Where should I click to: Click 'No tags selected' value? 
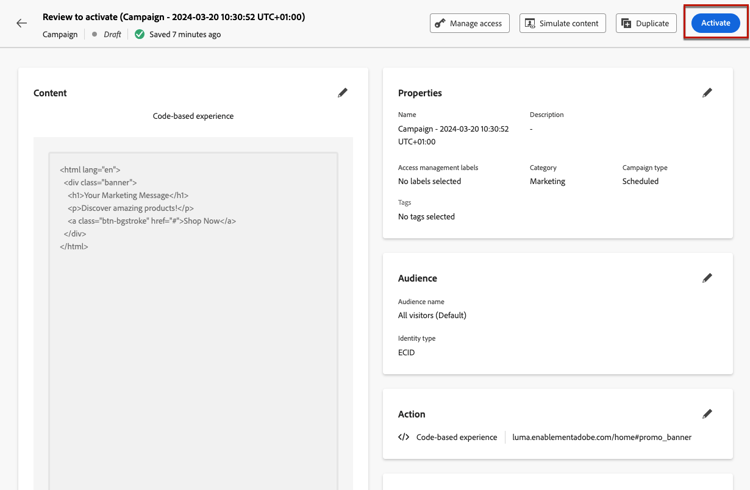pyautogui.click(x=426, y=216)
